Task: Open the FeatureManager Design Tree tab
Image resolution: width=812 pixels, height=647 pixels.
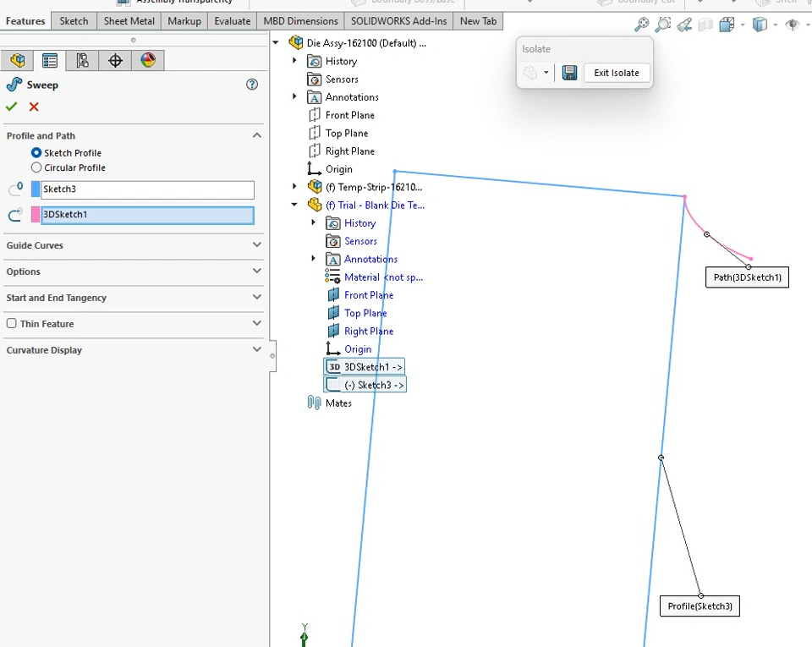Action: [x=17, y=61]
